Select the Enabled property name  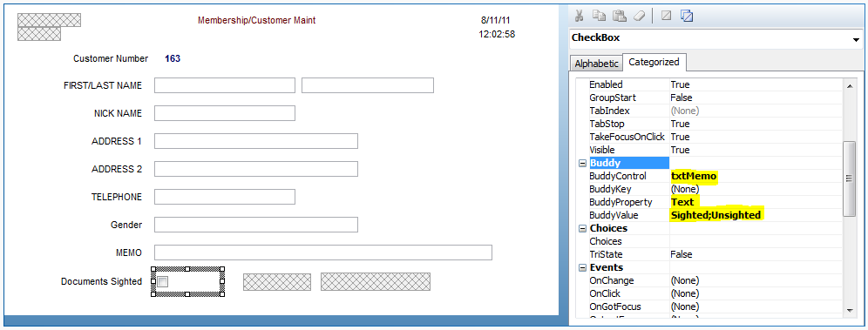[x=606, y=84]
